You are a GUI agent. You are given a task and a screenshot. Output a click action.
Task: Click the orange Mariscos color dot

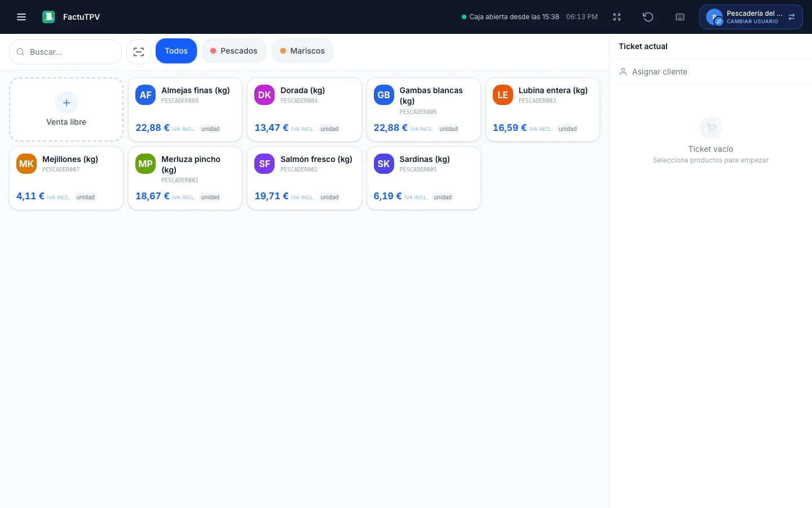click(283, 51)
